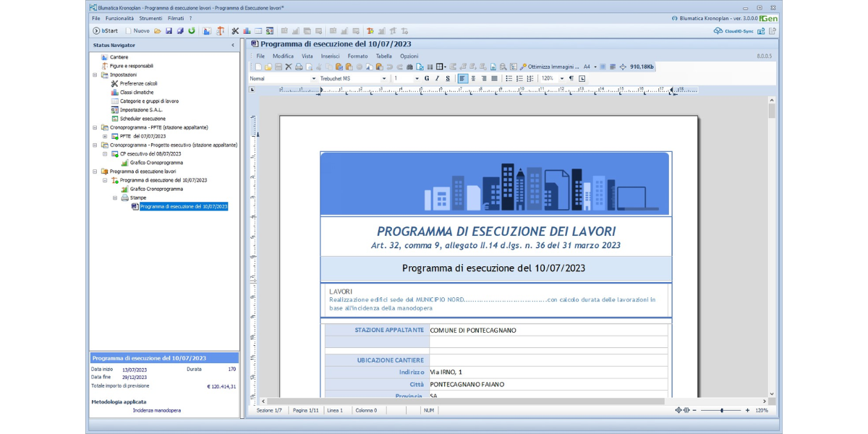The width and height of the screenshot is (868, 434).
Task: Select Preferenze calcoli in the tree
Action: point(138,83)
